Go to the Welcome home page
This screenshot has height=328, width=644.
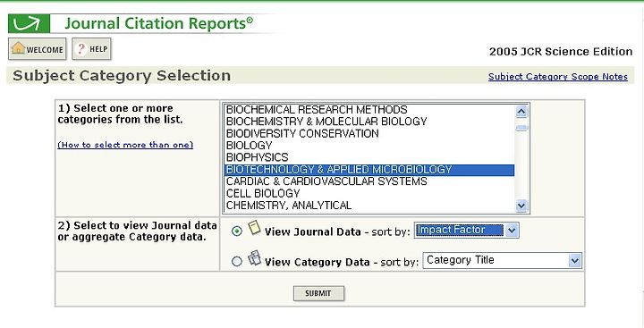(x=37, y=49)
